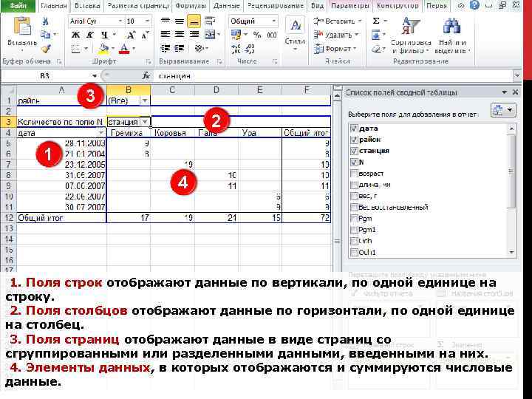
Task: Open Find and Select binoculars icon
Action: pos(452,35)
